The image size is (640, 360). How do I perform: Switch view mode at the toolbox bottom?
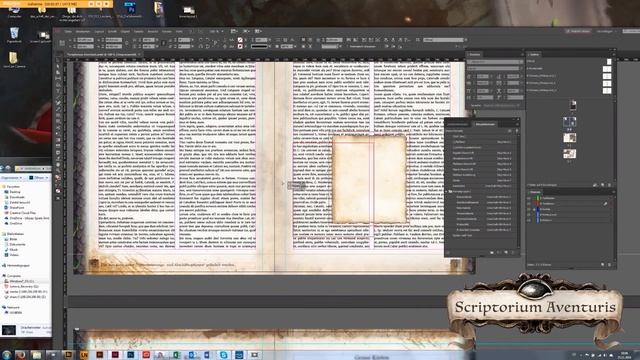58,198
